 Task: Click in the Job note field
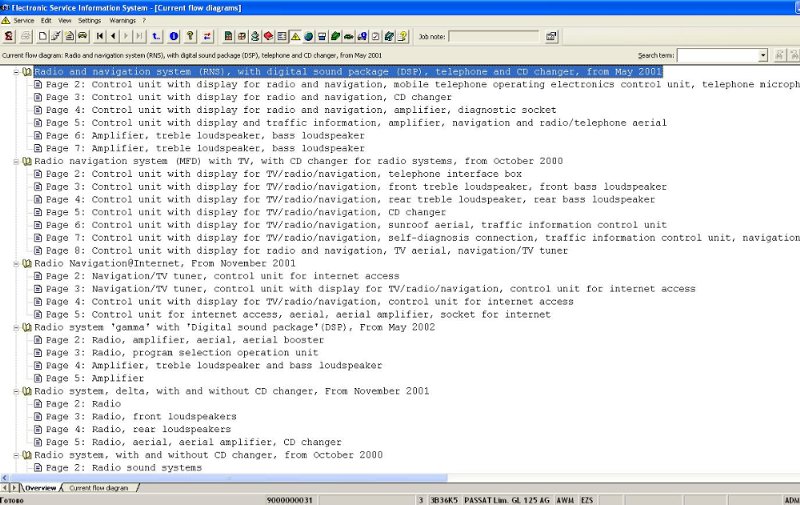493,36
